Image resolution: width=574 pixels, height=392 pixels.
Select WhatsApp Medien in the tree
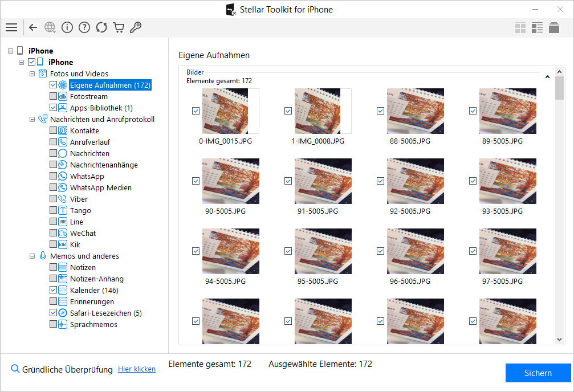pyautogui.click(x=100, y=187)
